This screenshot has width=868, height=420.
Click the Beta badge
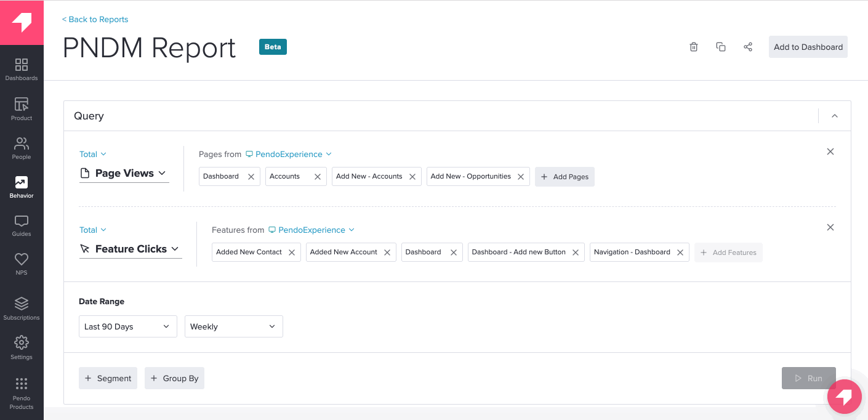pos(273,47)
